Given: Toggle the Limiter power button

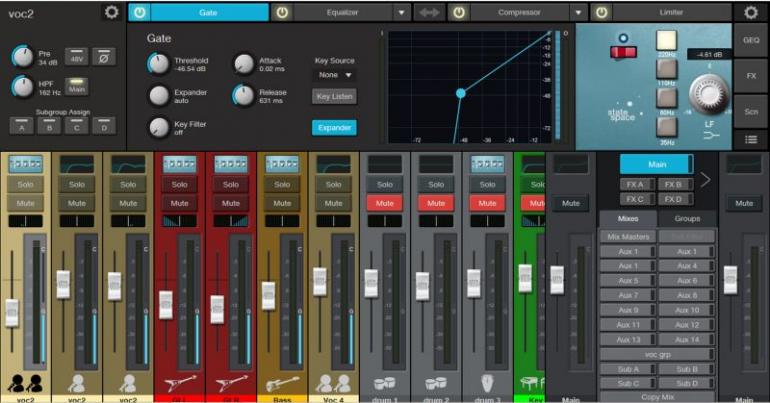Looking at the screenshot, I should click(x=601, y=13).
